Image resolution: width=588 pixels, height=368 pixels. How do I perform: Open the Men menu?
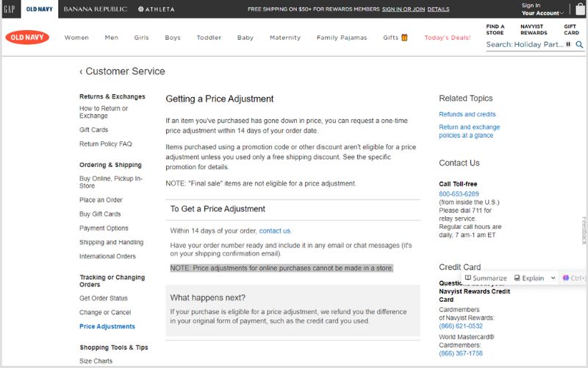pyautogui.click(x=112, y=38)
